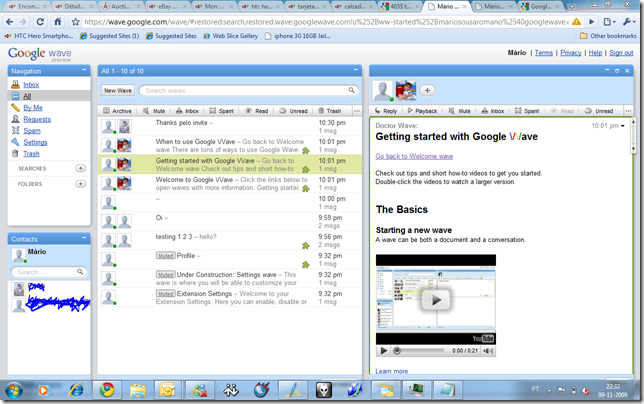Viewport: 644px width, 404px height.
Task: Open the 'Under Construction: Settings wave'
Action: 230,278
